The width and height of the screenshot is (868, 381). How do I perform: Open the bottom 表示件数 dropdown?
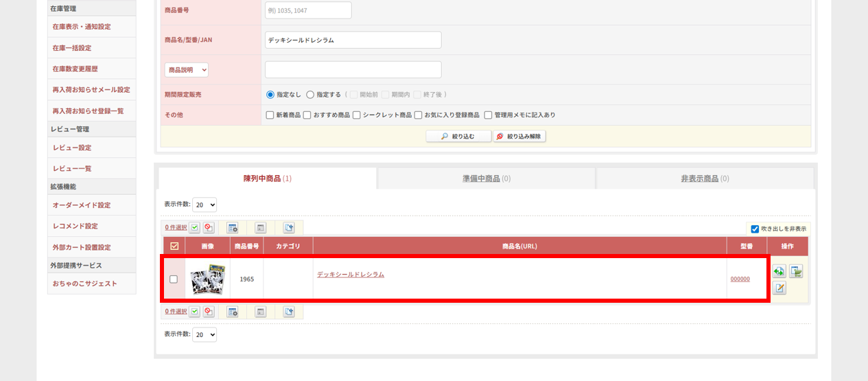pyautogui.click(x=204, y=334)
